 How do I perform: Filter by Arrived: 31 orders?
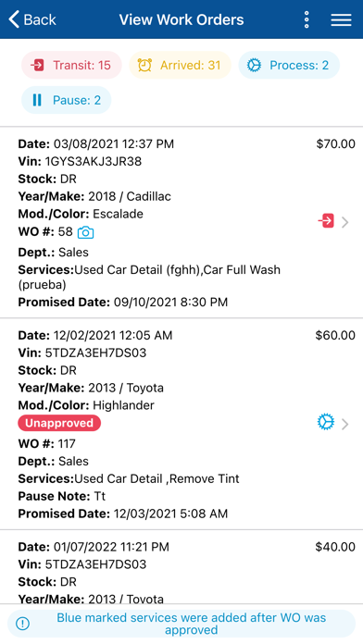pos(180,65)
